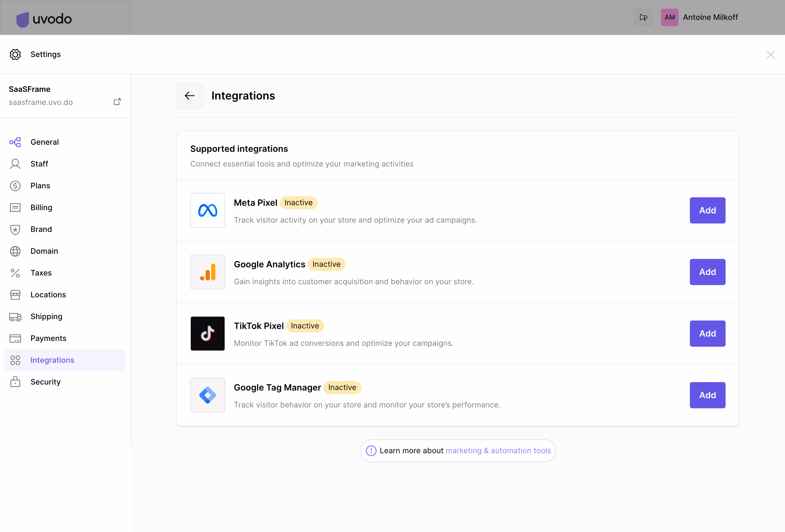The image size is (785, 532).
Task: Click the Meta Pixel logo
Action: pyautogui.click(x=207, y=210)
